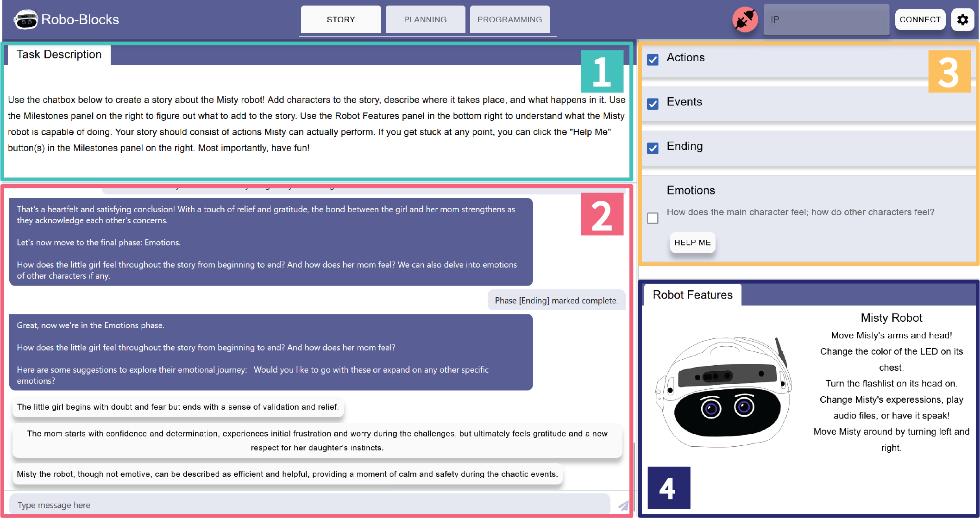980x518 pixels.
Task: Switch to the PLANNING tab
Action: point(425,19)
